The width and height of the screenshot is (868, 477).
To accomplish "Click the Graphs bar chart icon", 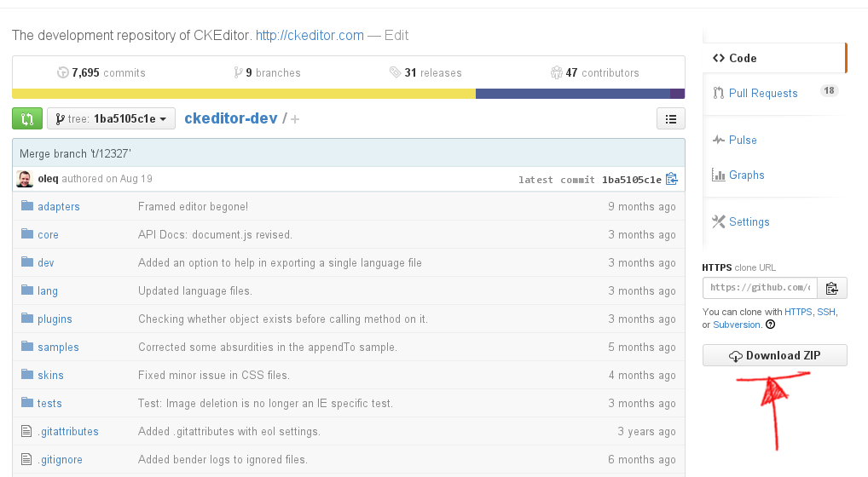I will 719,175.
